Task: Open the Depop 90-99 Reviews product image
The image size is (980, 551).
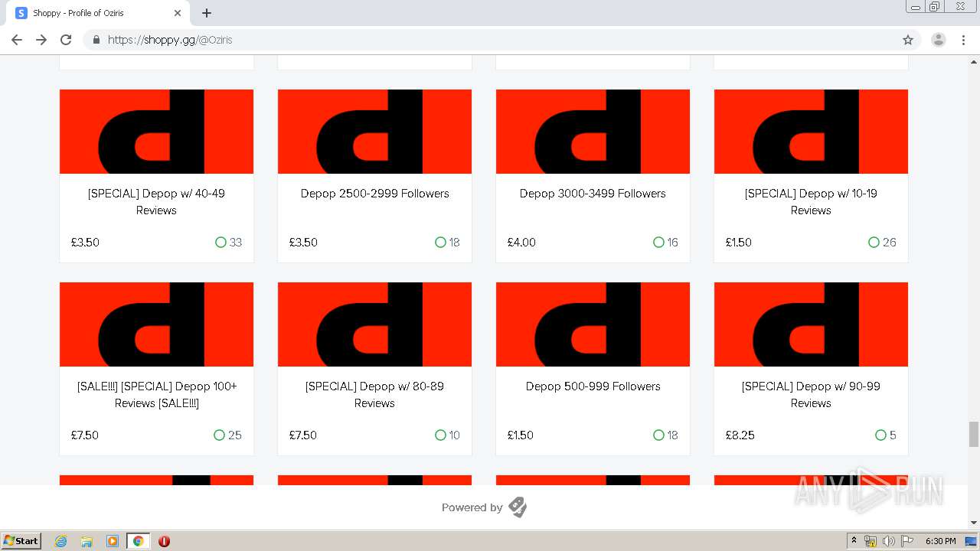Action: click(811, 324)
